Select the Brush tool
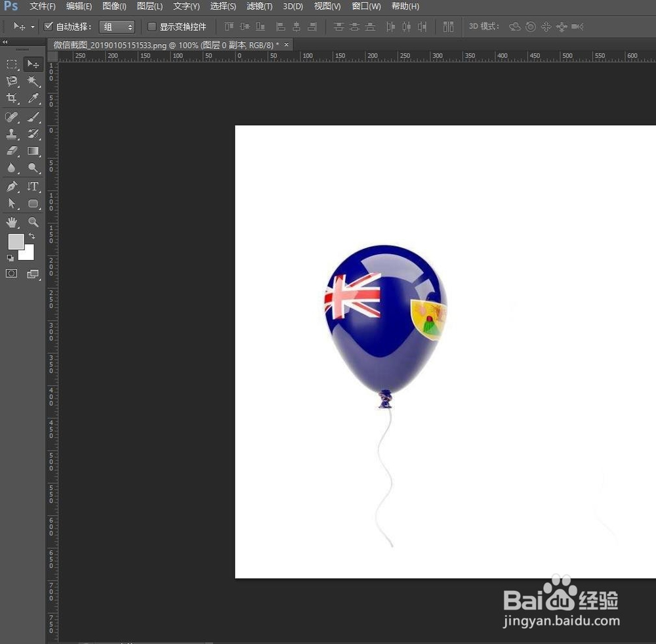Viewport: 656px width, 644px height. point(33,116)
